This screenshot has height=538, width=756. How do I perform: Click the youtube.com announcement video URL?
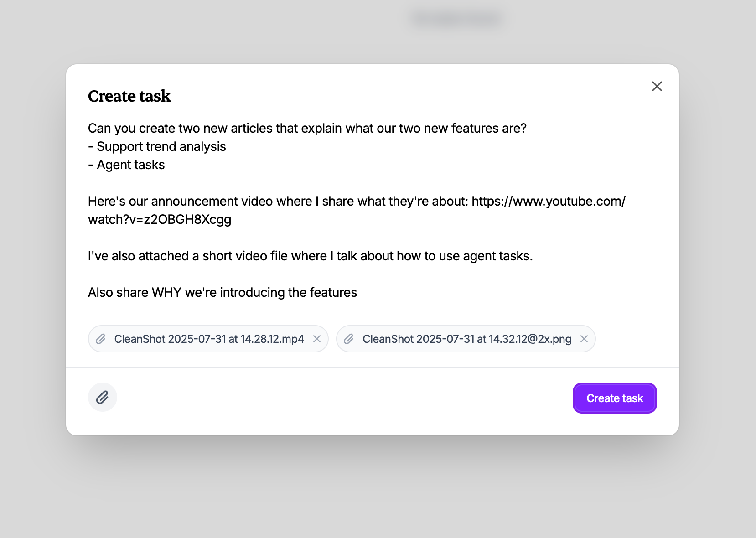pos(548,201)
